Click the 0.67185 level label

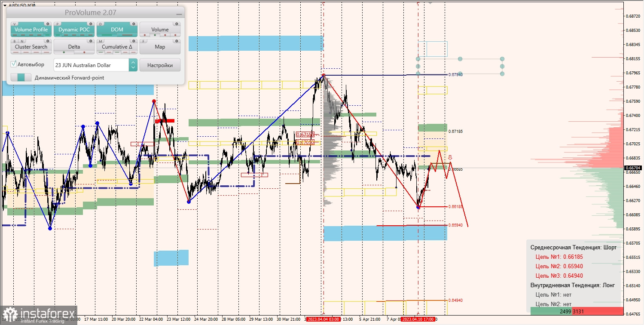455,131
